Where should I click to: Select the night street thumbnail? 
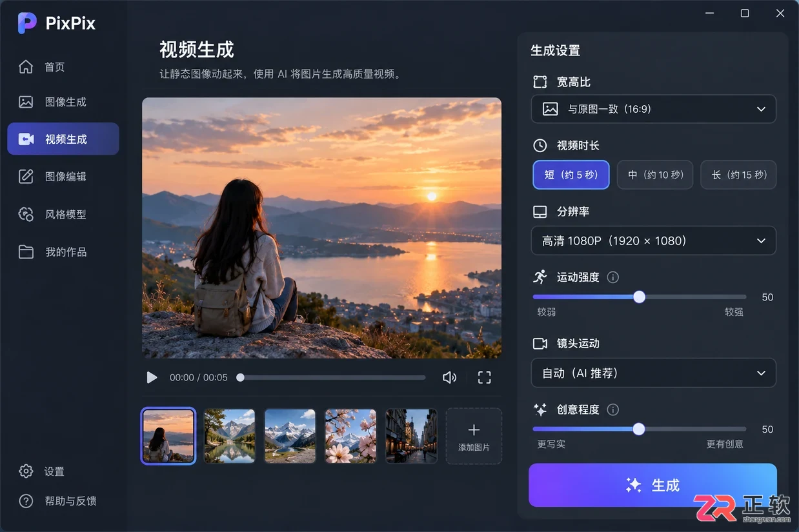(x=411, y=435)
